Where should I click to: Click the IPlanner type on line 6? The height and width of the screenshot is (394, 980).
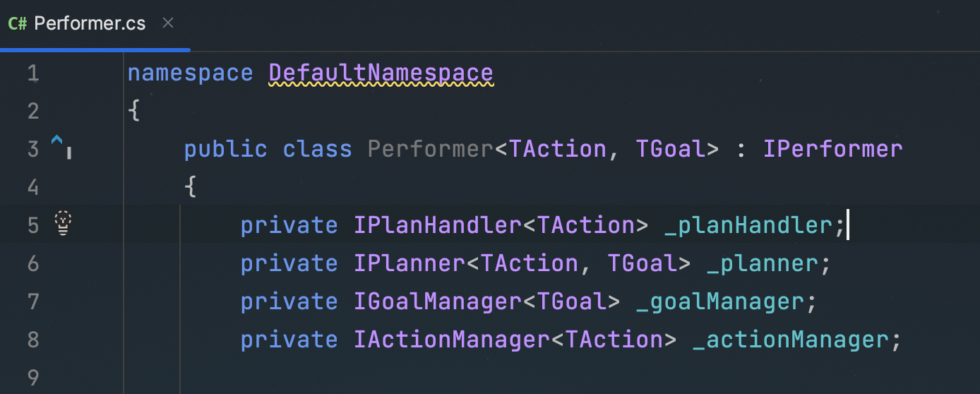[410, 263]
